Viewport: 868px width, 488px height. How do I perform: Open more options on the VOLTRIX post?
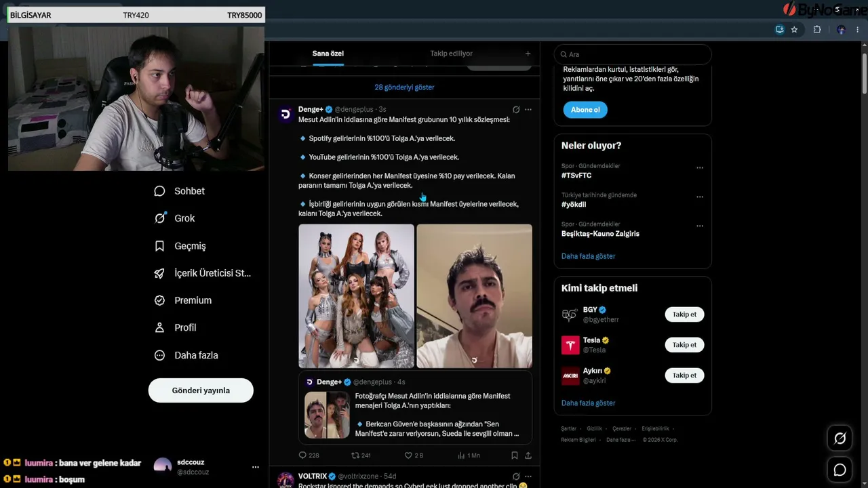pyautogui.click(x=528, y=476)
